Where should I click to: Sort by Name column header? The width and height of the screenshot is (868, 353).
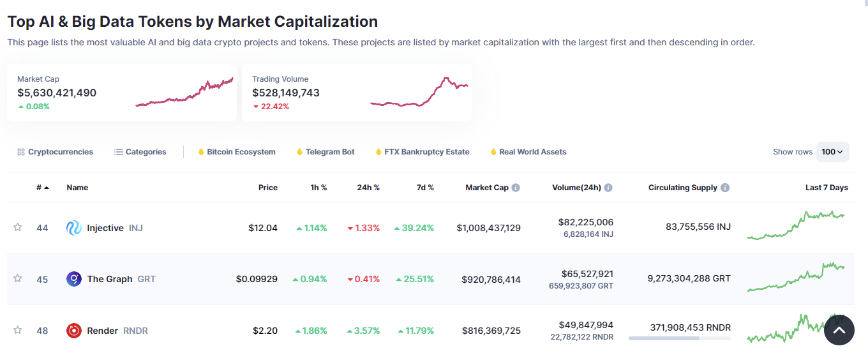click(77, 188)
